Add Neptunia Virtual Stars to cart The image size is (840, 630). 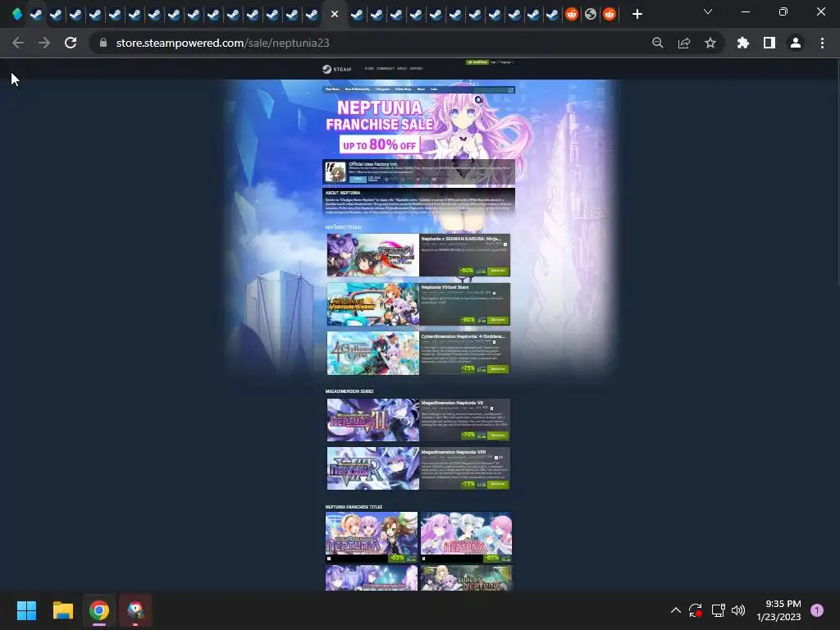point(498,320)
